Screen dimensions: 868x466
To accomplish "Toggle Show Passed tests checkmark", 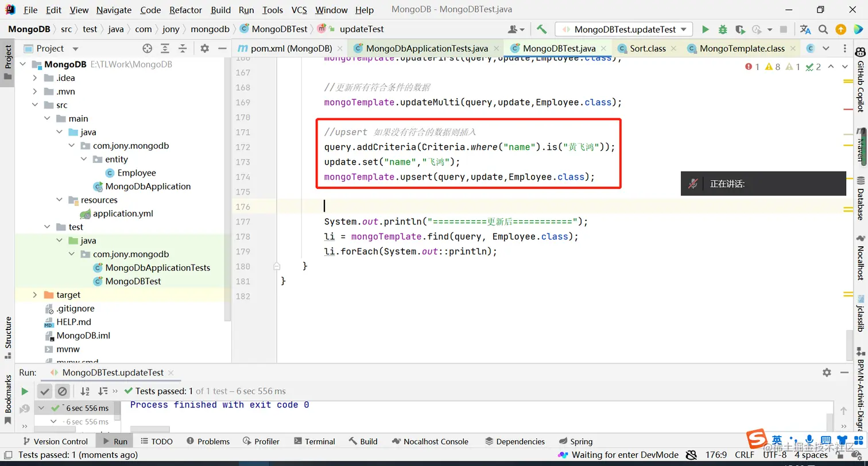I will (x=45, y=391).
